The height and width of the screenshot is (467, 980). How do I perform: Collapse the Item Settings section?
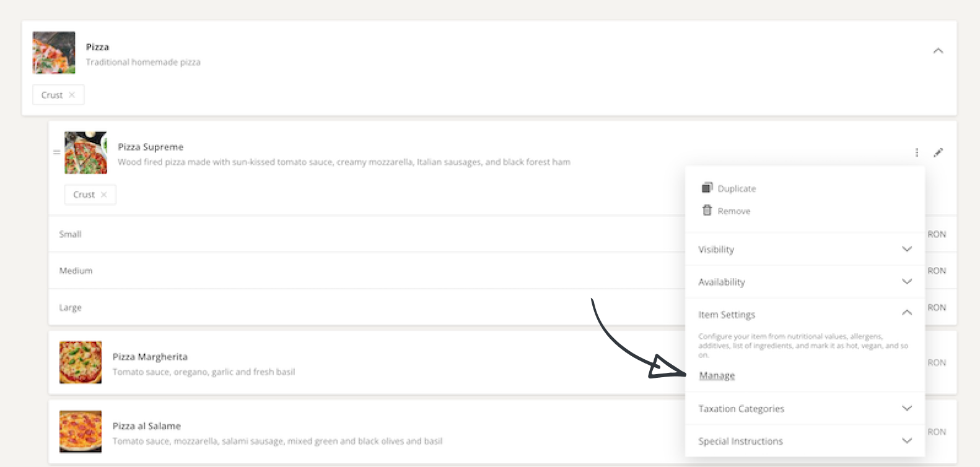coord(906,313)
